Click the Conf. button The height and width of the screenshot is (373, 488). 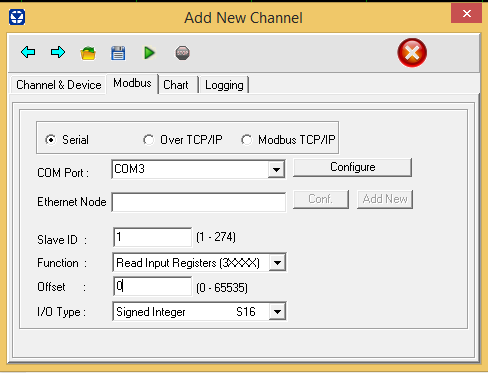click(x=321, y=199)
